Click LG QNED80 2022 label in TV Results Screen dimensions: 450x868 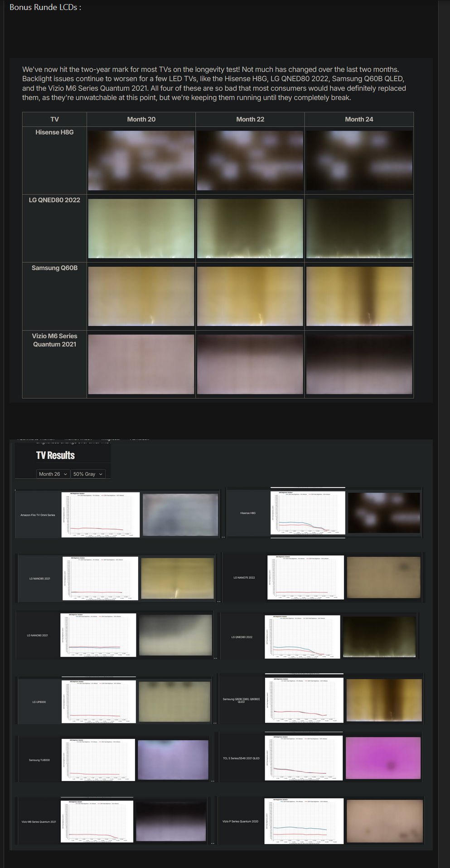[x=242, y=637]
